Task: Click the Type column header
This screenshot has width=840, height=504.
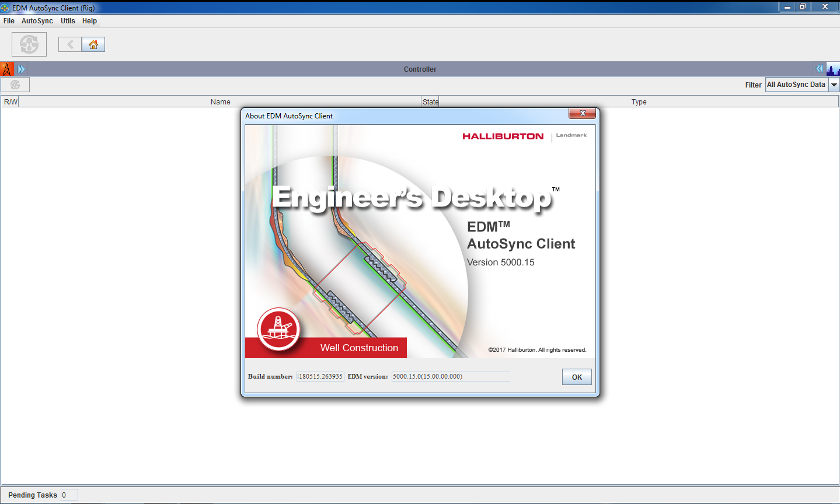Action: click(639, 101)
